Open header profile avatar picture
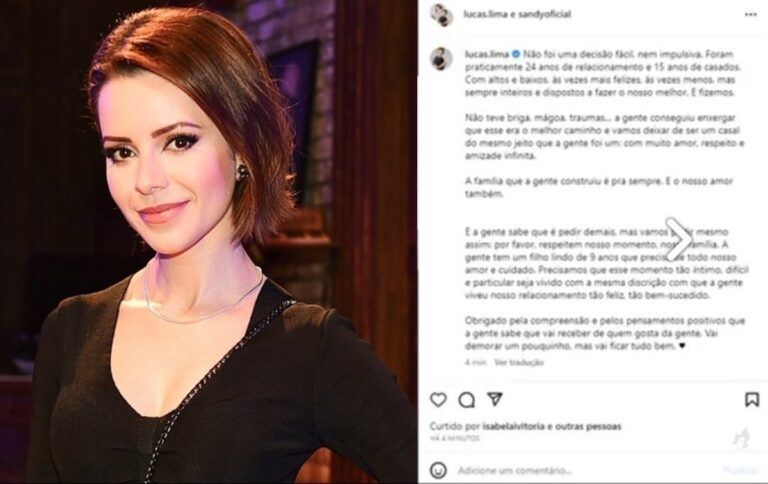 pos(441,15)
